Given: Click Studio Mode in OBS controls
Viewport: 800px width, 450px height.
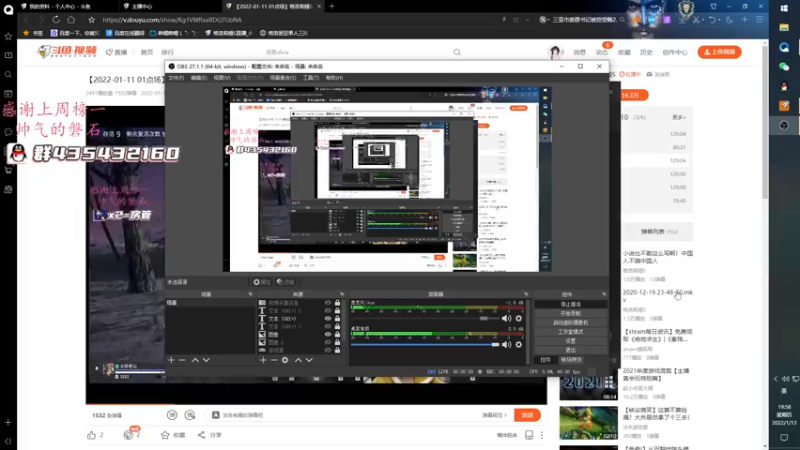Looking at the screenshot, I should (x=570, y=332).
